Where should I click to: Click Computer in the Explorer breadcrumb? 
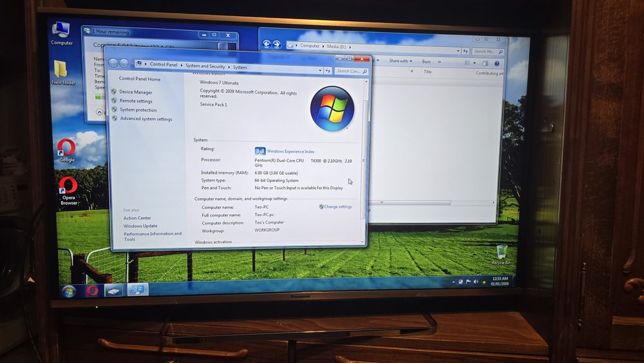(x=310, y=46)
